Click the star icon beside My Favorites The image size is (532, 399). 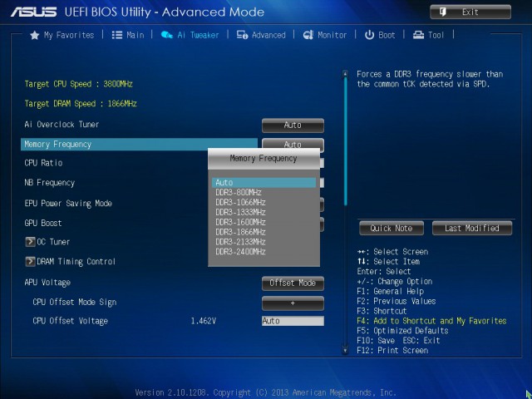pos(35,35)
